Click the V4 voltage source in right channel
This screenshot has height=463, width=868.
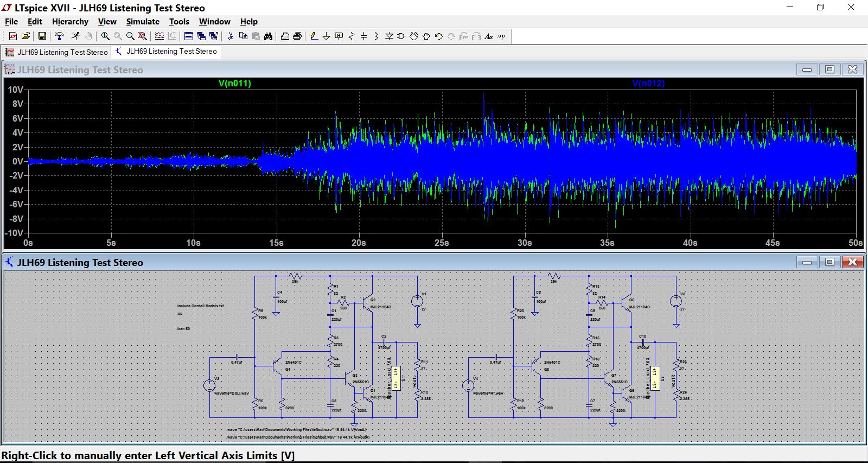coord(468,385)
